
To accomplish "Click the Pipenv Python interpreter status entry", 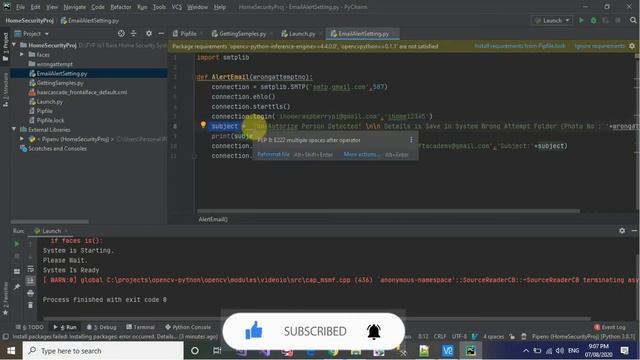I will point(583,337).
